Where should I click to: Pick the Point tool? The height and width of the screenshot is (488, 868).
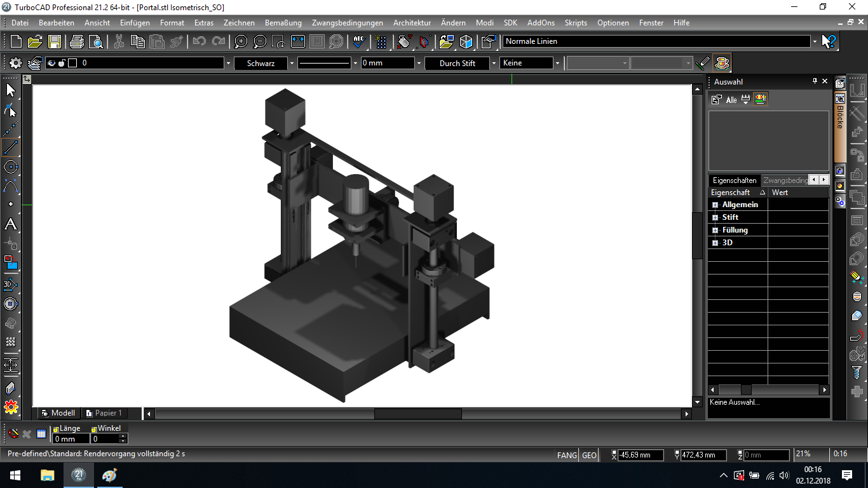11,205
